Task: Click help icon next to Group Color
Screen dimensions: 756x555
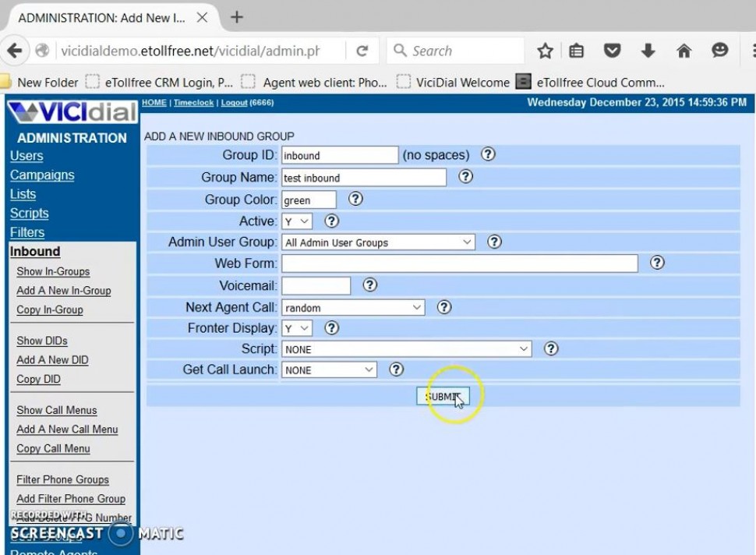Action: pos(355,199)
